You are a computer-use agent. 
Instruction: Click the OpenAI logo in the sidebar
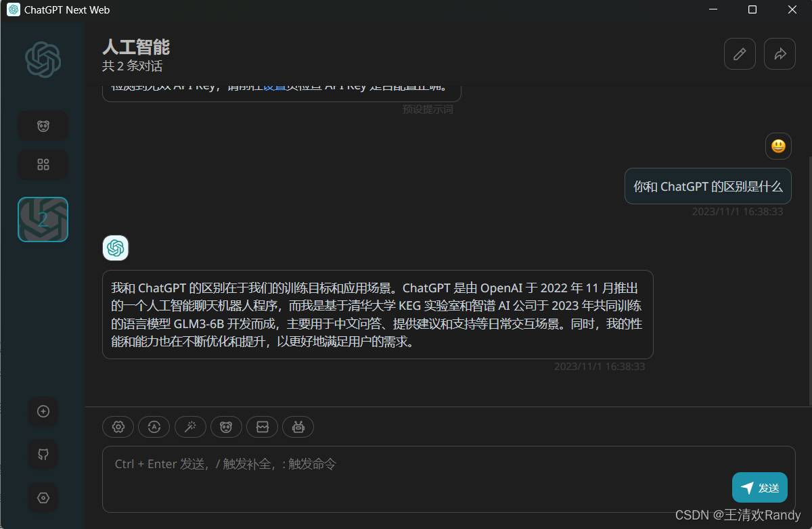click(43, 60)
